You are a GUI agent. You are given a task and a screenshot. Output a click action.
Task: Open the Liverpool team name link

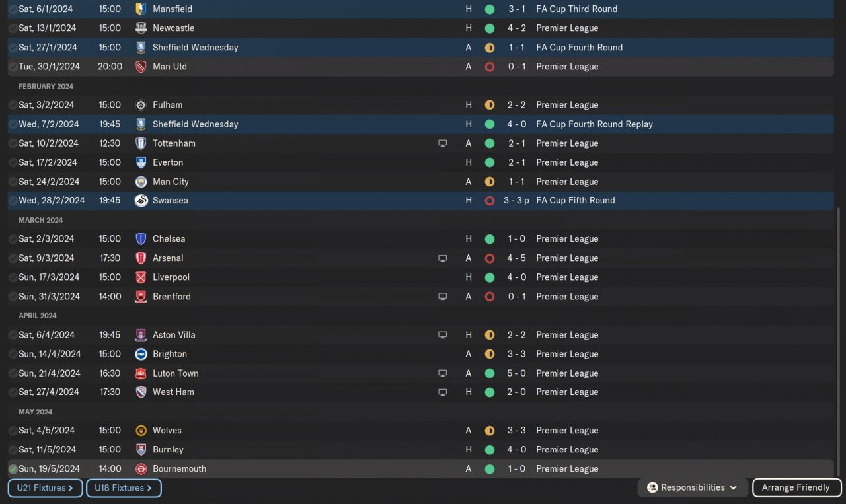pyautogui.click(x=171, y=277)
